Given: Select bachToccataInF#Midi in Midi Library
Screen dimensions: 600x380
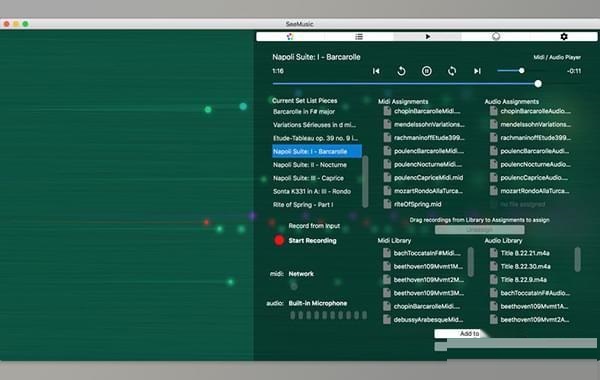Looking at the screenshot, I should (423, 253).
